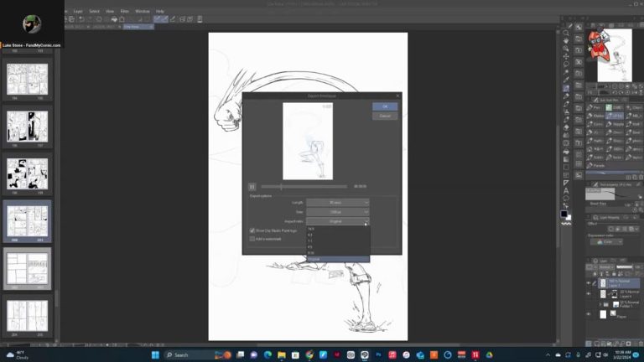
Task: Open the Size dropdown
Action: coord(337,212)
